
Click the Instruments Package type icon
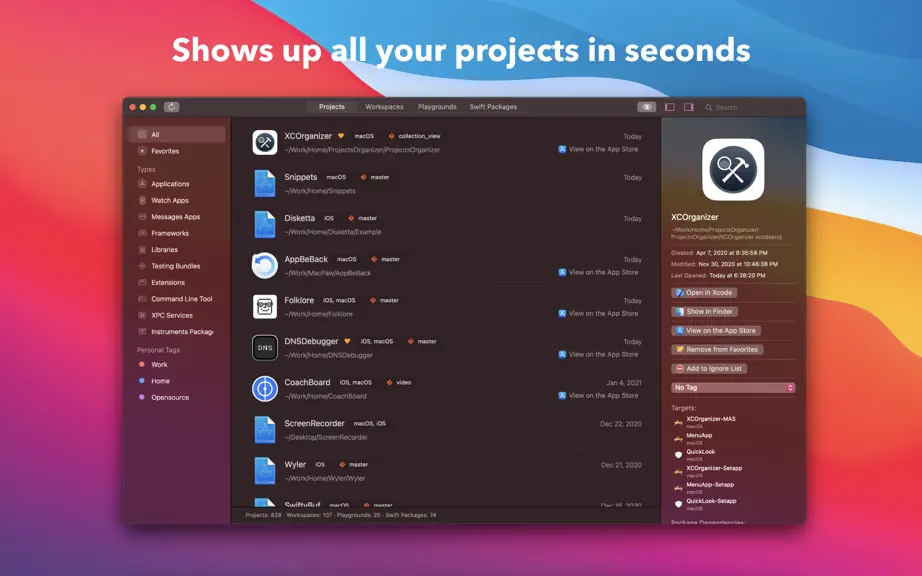coord(142,332)
